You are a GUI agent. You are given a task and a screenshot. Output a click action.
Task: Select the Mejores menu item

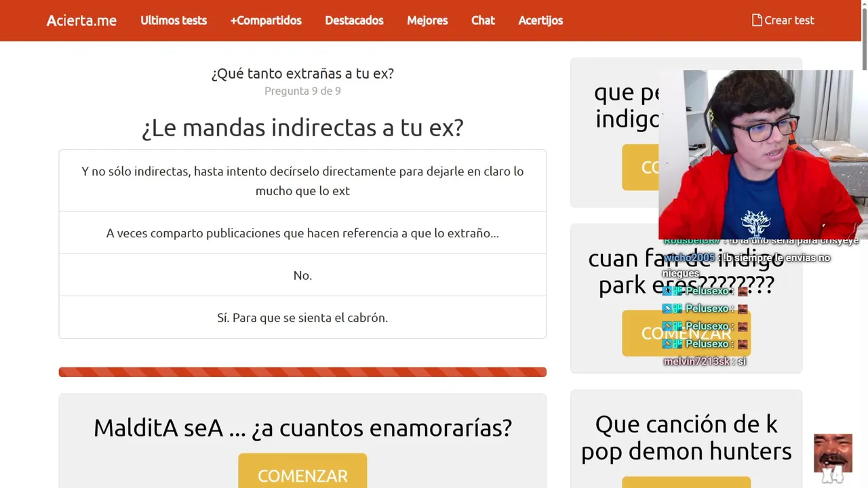[x=427, y=20]
